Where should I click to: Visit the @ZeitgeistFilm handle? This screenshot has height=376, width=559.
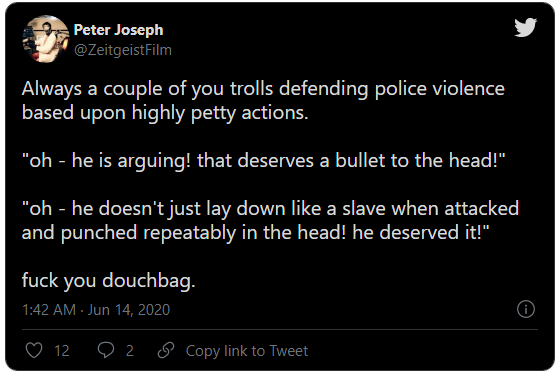point(123,50)
